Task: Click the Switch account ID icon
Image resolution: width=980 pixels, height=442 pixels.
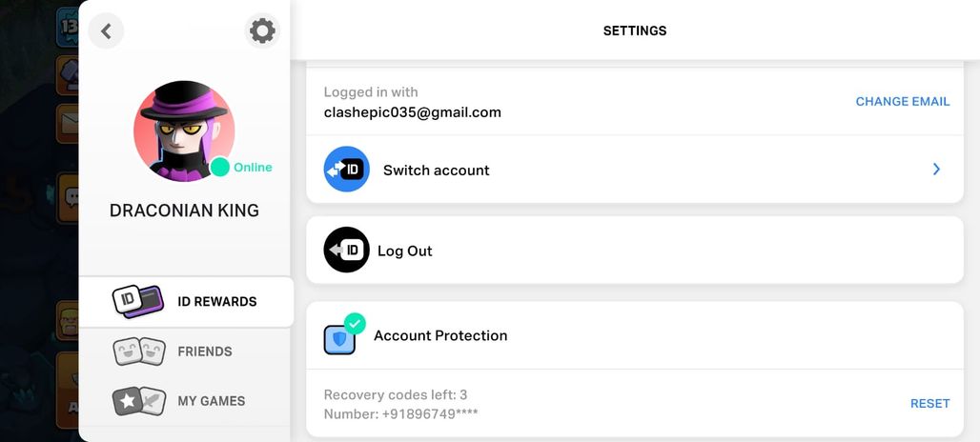Action: (347, 170)
